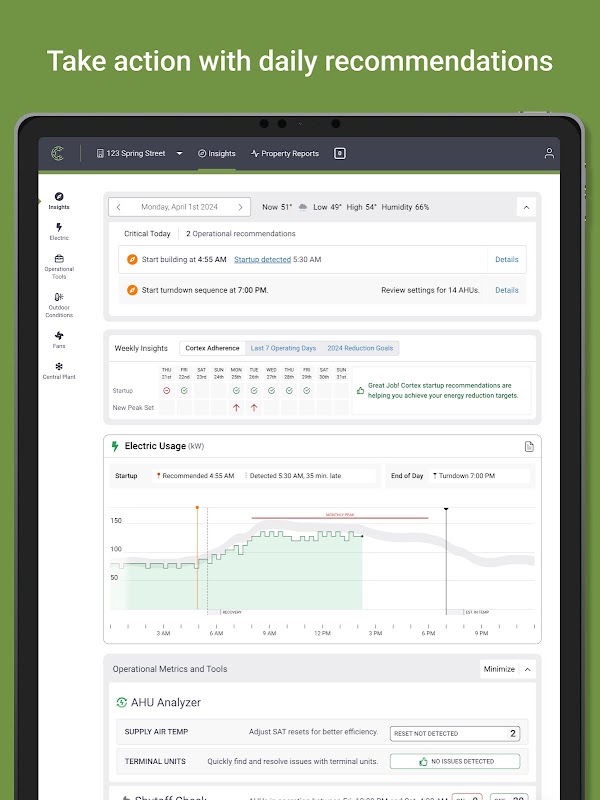Select the Last 7 Operating Days tab
The height and width of the screenshot is (800, 600).
coord(283,348)
